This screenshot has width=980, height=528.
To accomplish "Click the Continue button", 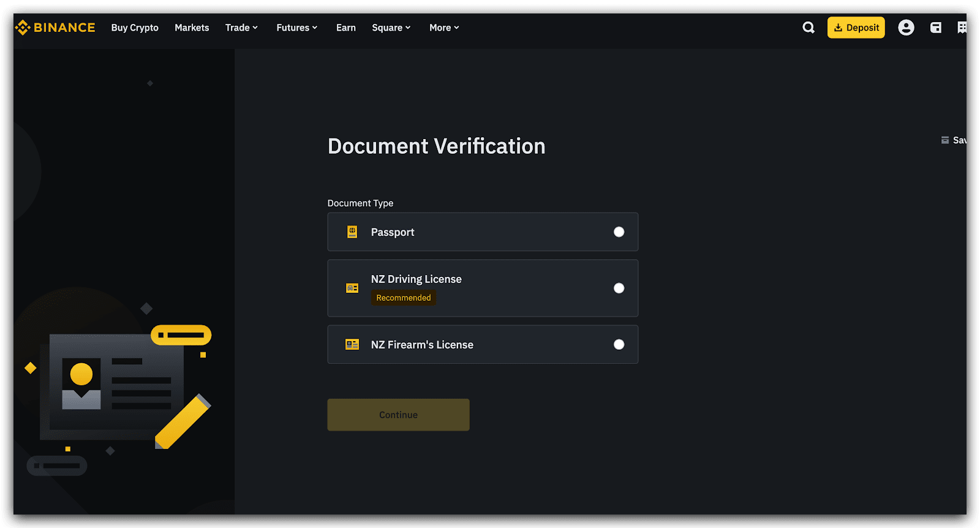I will point(398,415).
